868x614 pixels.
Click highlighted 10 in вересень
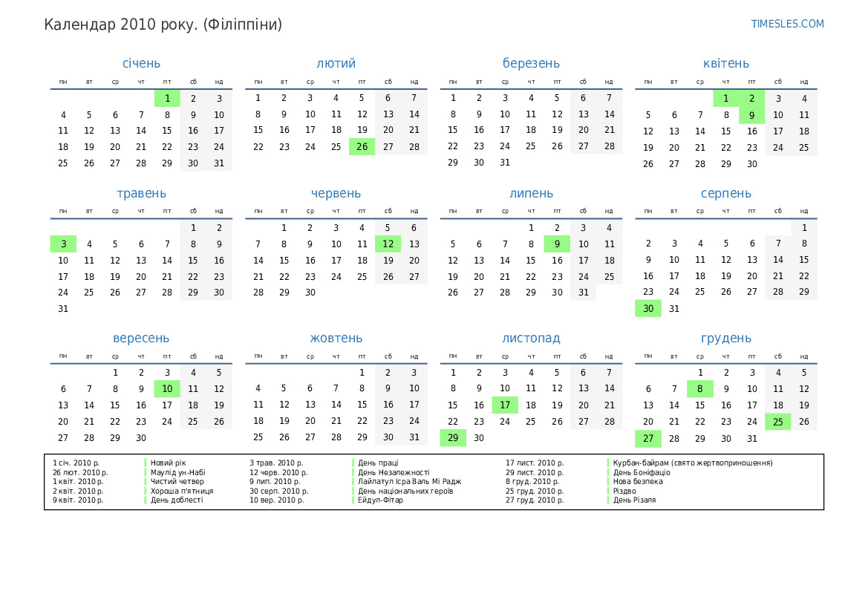167,389
